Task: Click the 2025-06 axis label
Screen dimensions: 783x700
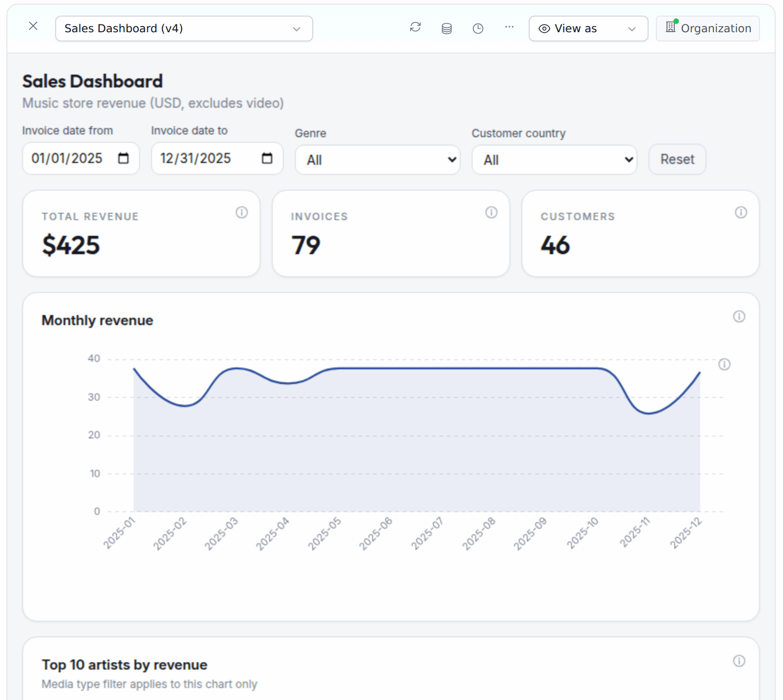Action: [x=375, y=533]
